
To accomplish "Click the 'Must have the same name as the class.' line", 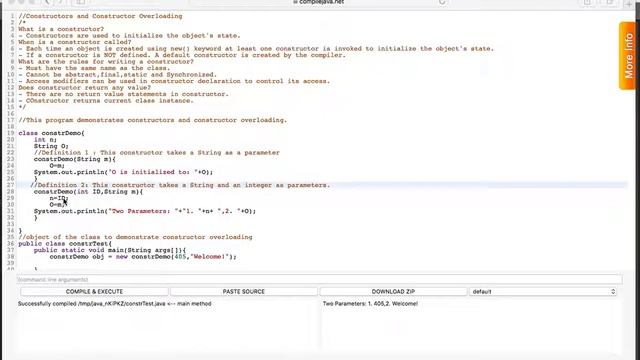I will (x=94, y=68).
